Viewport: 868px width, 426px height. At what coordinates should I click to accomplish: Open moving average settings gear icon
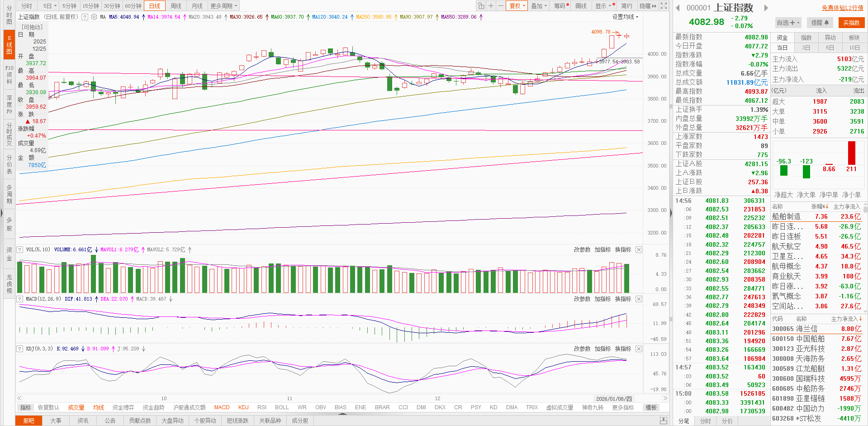click(x=94, y=17)
